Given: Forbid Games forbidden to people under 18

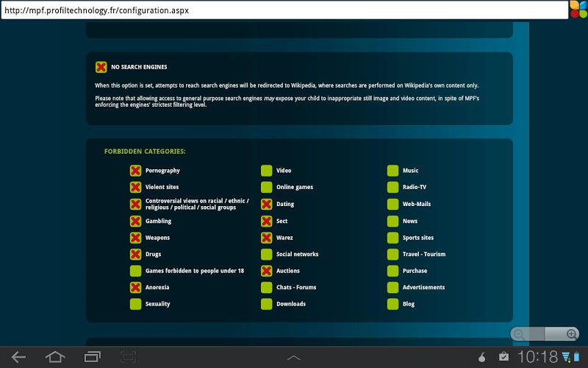Looking at the screenshot, I should pos(135,271).
